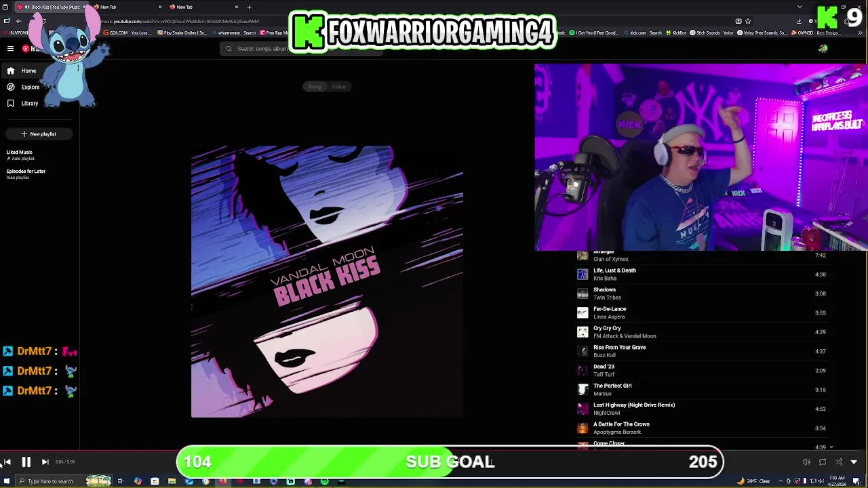Viewport: 868px width, 488px height.
Task: Toggle shuffle in the player bar
Action: coord(839,462)
